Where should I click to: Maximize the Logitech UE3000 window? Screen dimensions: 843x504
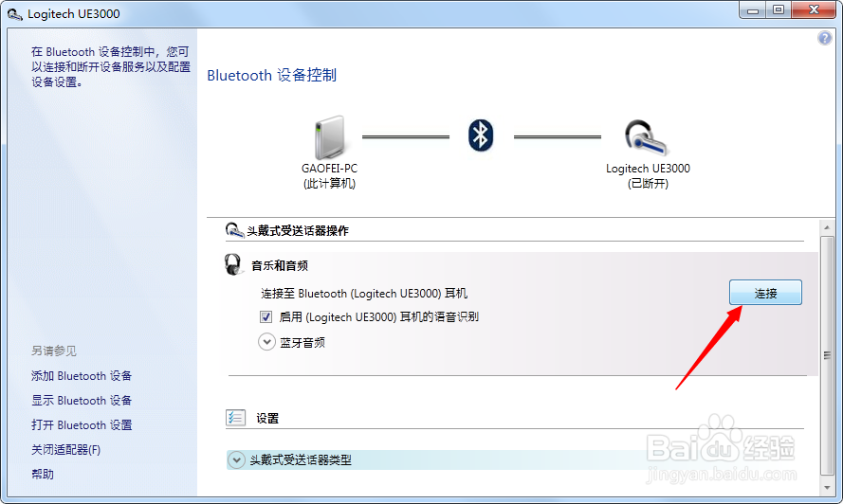point(778,10)
